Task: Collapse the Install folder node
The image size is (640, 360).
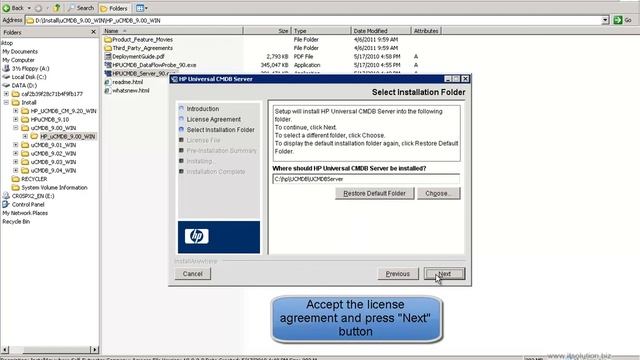Action: pyautogui.click(x=6, y=102)
